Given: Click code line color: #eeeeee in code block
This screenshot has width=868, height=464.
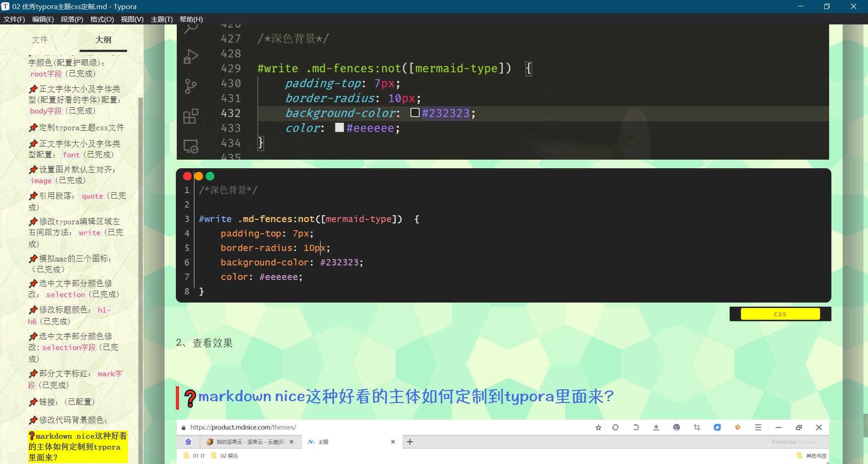Looking at the screenshot, I should point(261,277).
